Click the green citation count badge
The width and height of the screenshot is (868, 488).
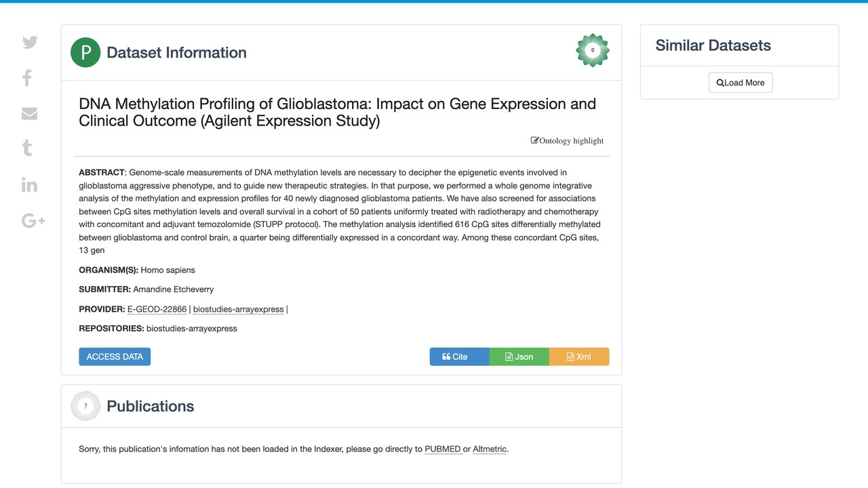(593, 50)
